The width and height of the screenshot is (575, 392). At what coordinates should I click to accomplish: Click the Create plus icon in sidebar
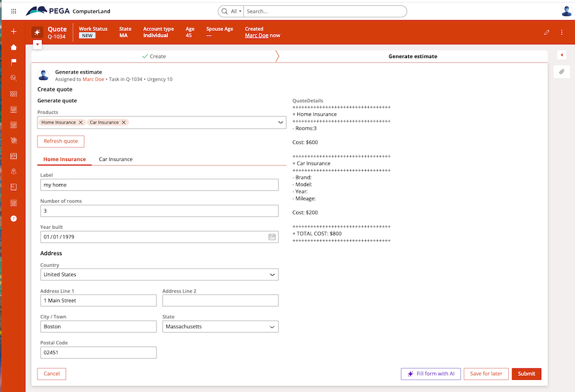click(x=14, y=32)
